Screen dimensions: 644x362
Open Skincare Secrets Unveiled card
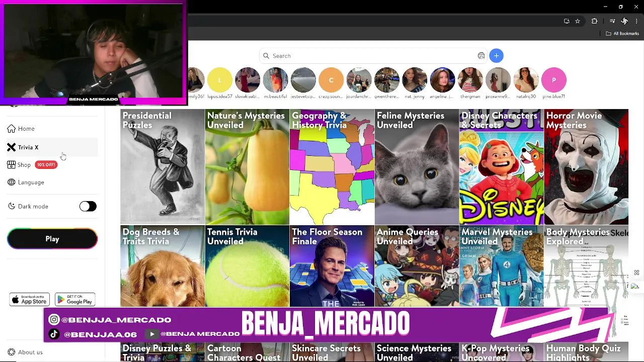point(332,352)
